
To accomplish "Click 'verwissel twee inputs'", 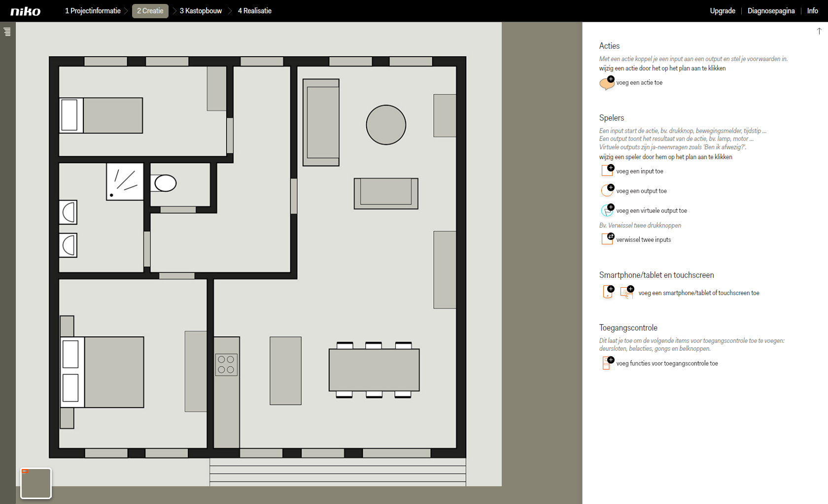I will coord(644,240).
